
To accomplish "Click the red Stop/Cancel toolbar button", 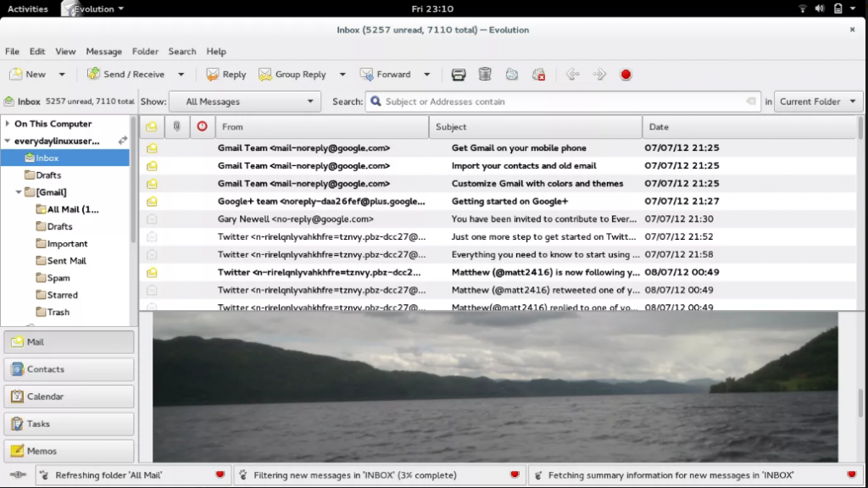I will (626, 75).
